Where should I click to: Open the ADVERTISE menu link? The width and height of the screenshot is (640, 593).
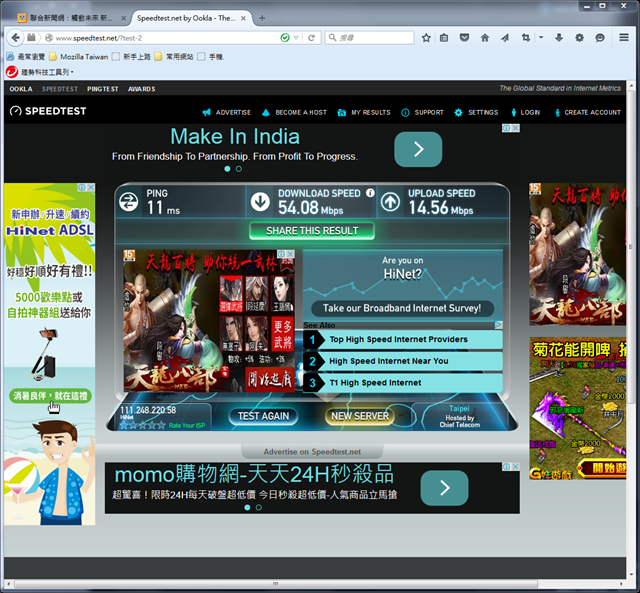[x=227, y=112]
